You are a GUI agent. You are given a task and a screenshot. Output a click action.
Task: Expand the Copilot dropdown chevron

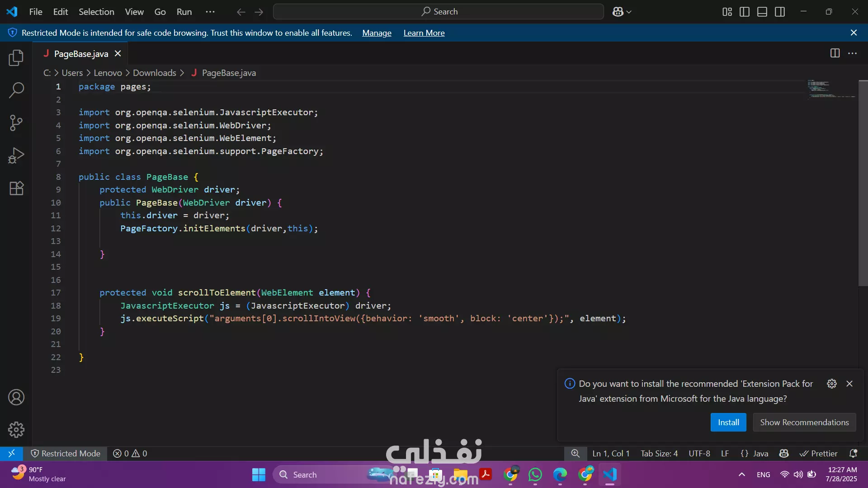tap(629, 12)
